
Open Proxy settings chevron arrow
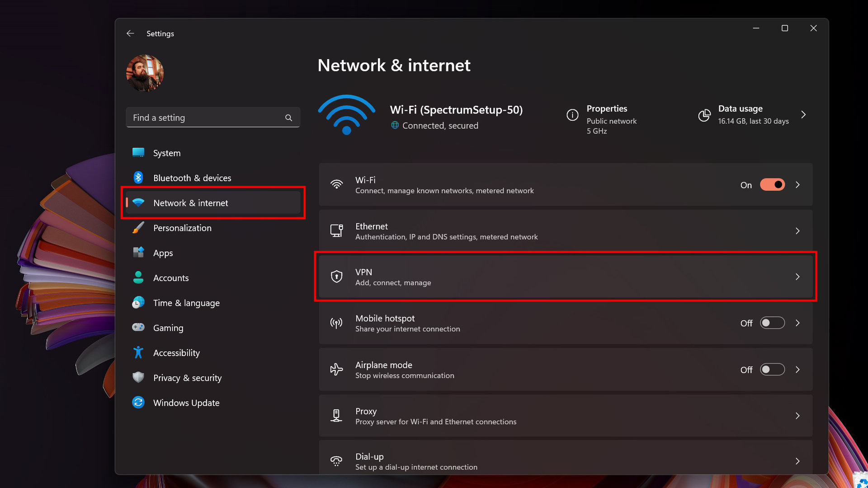[x=797, y=416]
